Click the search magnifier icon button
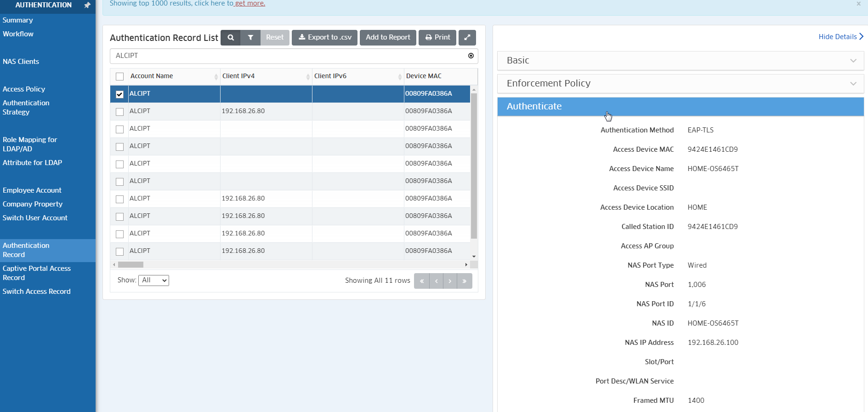The height and width of the screenshot is (412, 868). coord(231,38)
